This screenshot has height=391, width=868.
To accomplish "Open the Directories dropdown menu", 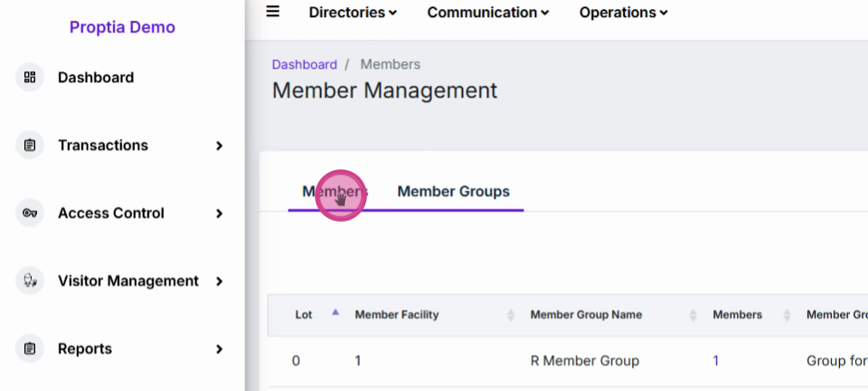I will click(x=353, y=12).
